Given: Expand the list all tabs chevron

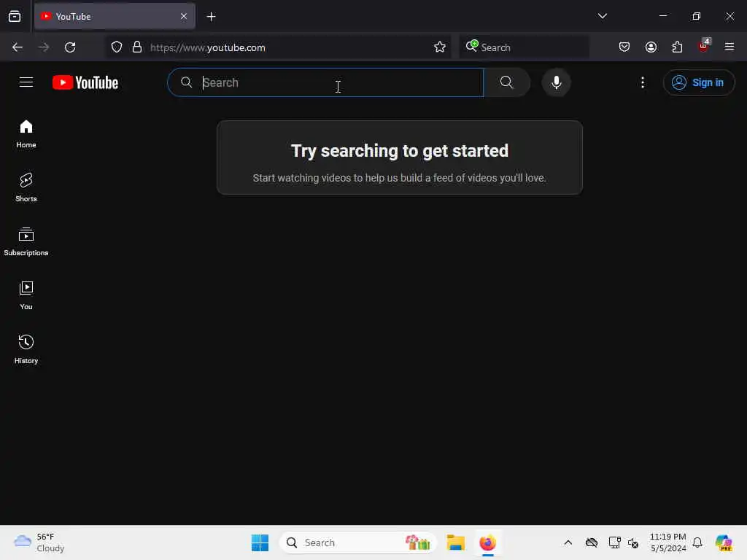Looking at the screenshot, I should coord(602,16).
